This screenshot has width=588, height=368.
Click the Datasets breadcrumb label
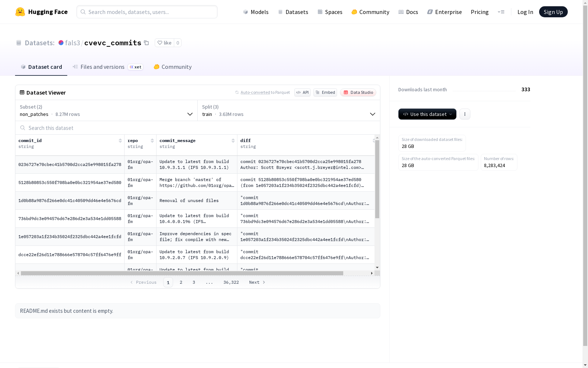pyautogui.click(x=39, y=43)
